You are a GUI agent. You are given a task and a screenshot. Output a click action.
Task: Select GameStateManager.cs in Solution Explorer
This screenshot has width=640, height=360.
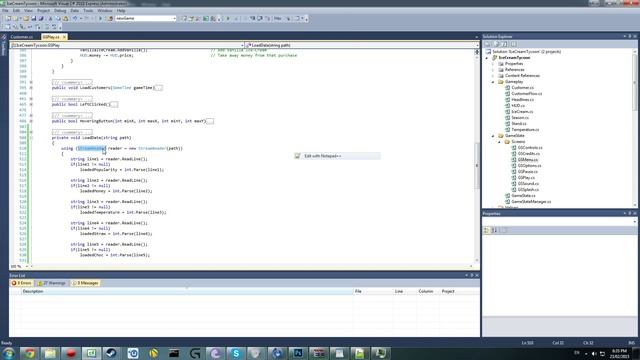531,202
